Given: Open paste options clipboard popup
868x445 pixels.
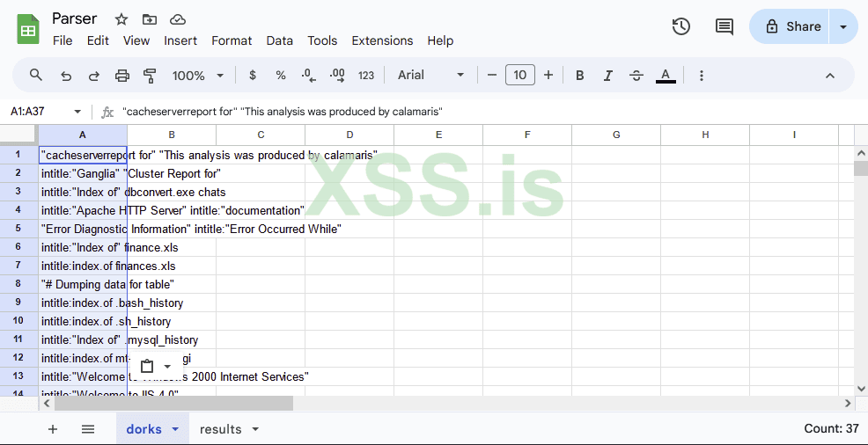Looking at the screenshot, I should (156, 366).
